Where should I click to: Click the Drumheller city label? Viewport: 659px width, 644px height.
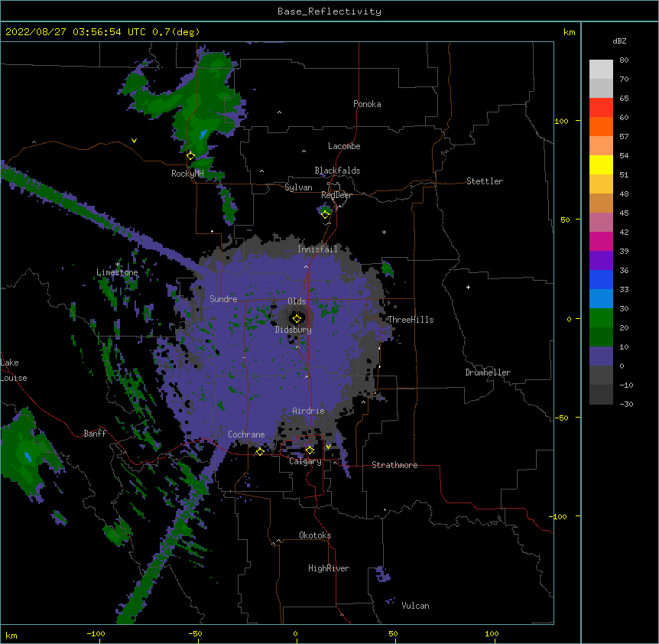488,372
